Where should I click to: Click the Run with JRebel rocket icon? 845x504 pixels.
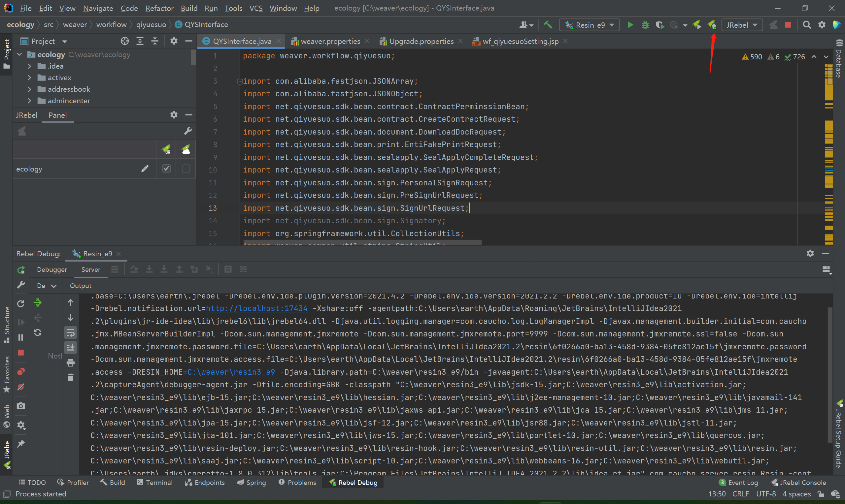(x=696, y=25)
